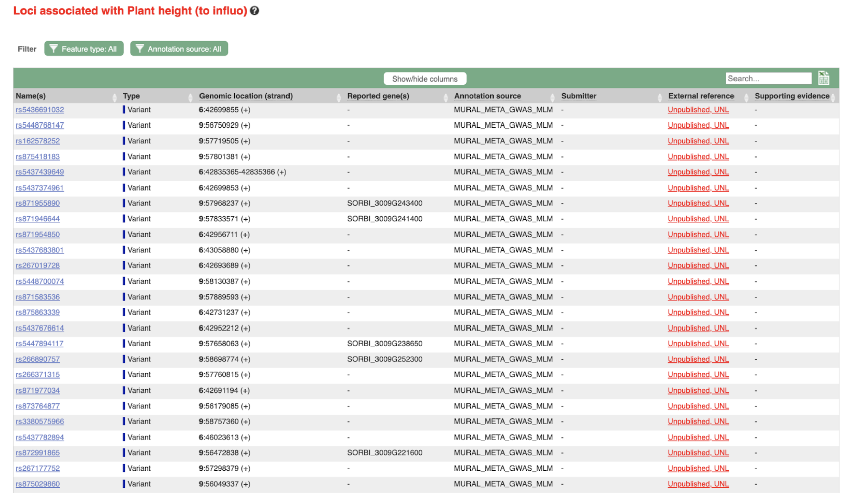845x504 pixels.
Task: Click the table Search field
Action: tap(768, 79)
